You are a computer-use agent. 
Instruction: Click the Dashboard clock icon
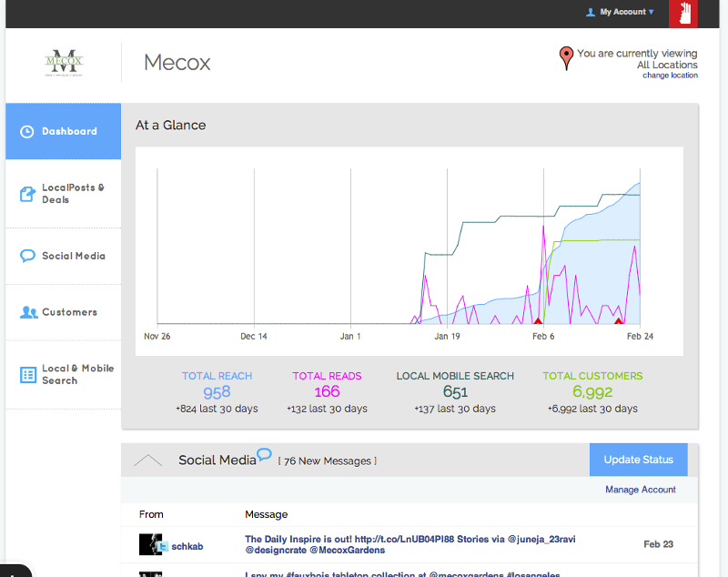click(27, 132)
